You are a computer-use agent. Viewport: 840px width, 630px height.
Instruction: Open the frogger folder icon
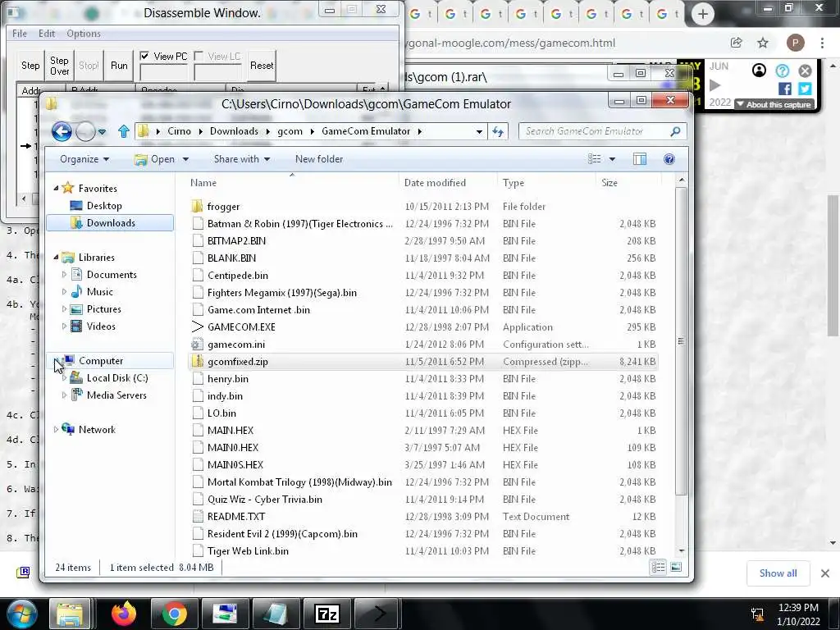197,206
